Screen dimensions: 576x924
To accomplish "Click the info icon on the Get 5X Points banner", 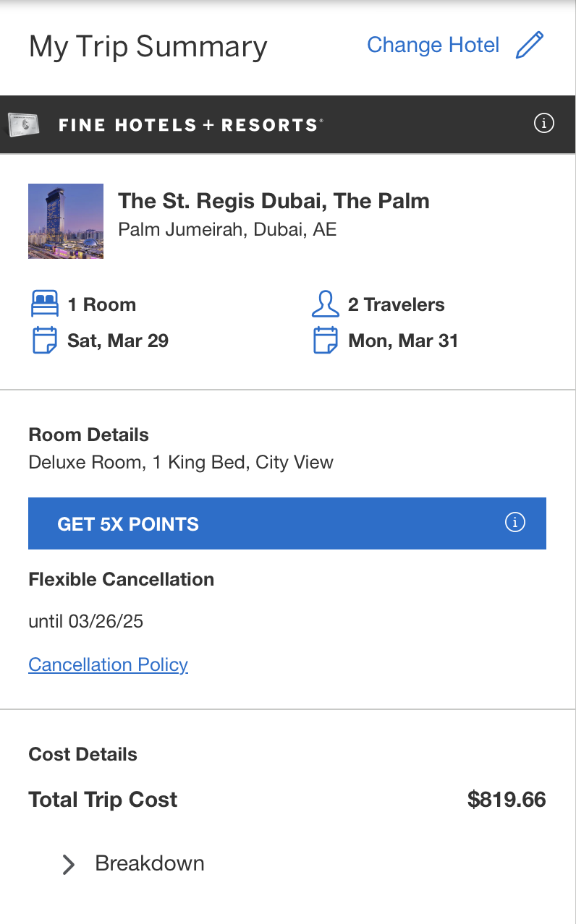I will pos(514,523).
